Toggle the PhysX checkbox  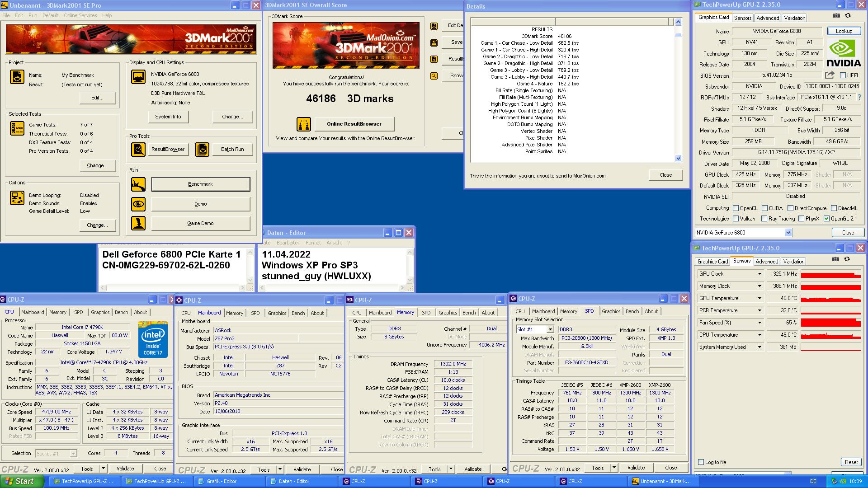point(801,219)
